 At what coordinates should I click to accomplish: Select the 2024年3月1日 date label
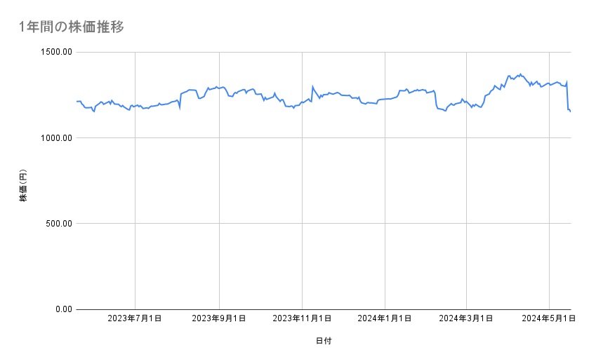(x=466, y=319)
